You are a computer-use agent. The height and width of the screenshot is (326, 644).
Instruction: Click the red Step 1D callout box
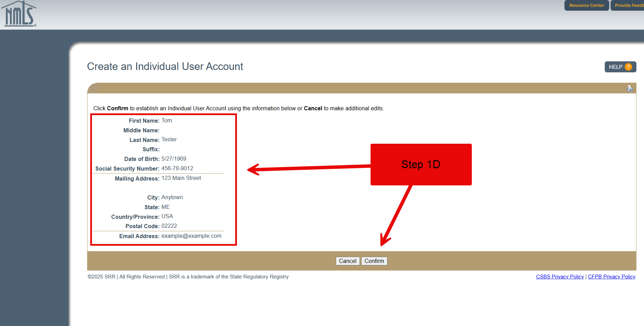tap(421, 164)
